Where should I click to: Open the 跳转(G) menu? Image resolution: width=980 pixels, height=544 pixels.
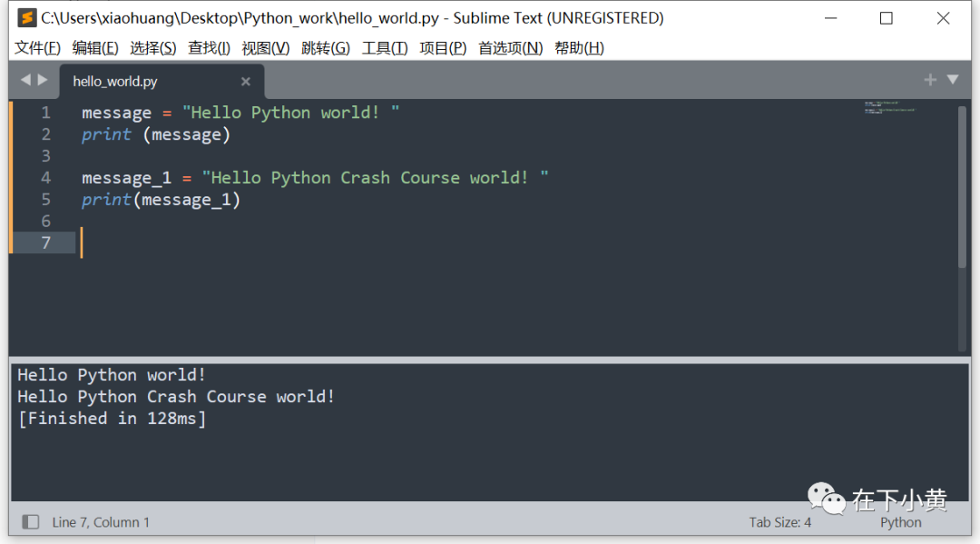pos(326,48)
